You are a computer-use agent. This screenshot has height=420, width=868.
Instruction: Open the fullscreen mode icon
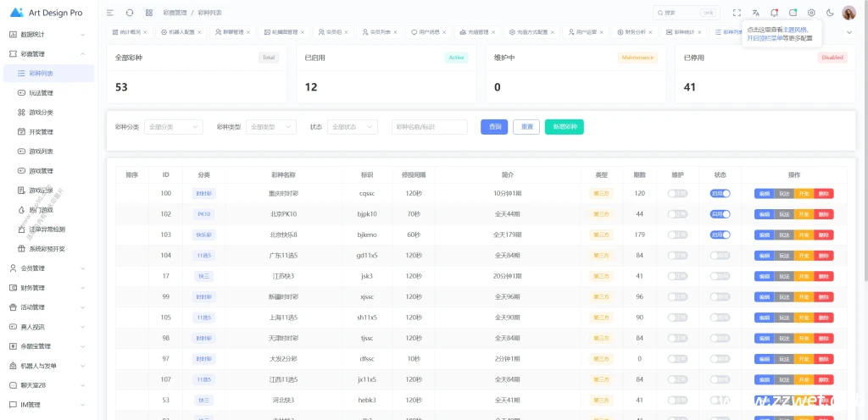tap(737, 13)
